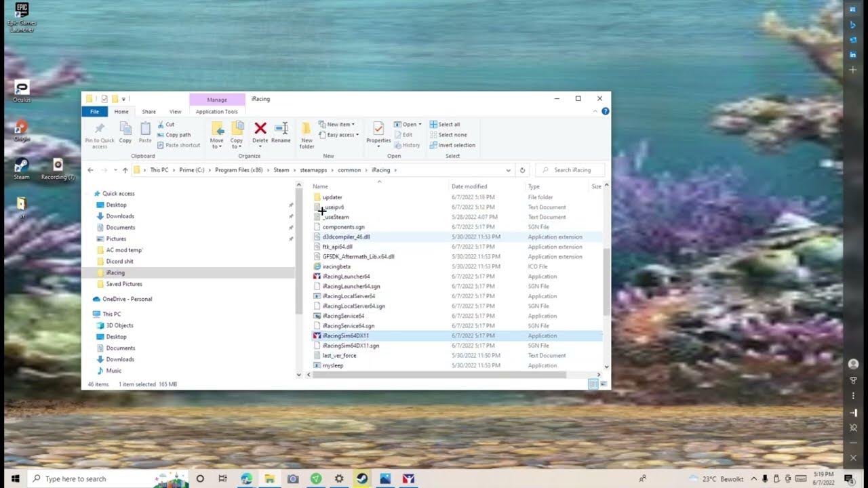The image size is (868, 488).
Task: Open the Windows Start menu
Action: [x=15, y=479]
